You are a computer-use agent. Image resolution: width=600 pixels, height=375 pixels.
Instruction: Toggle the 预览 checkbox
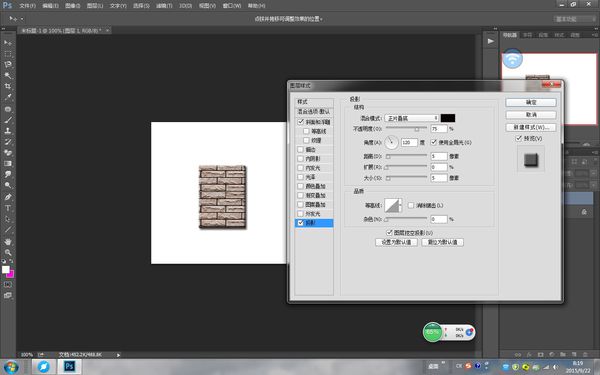click(519, 138)
